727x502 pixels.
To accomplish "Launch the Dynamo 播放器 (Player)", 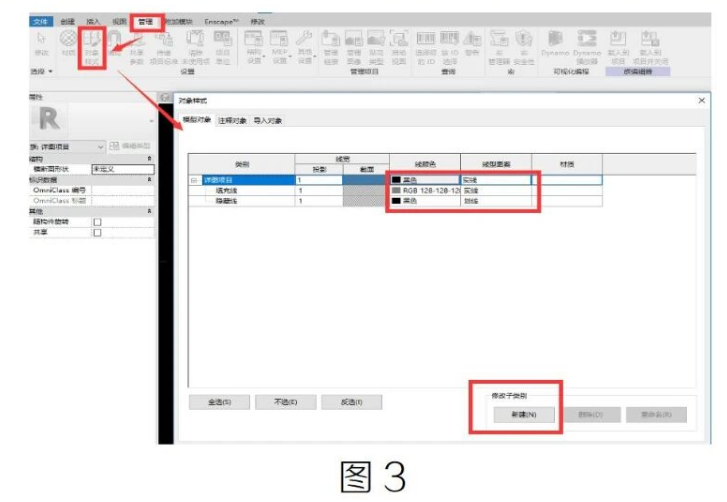I will click(x=587, y=48).
